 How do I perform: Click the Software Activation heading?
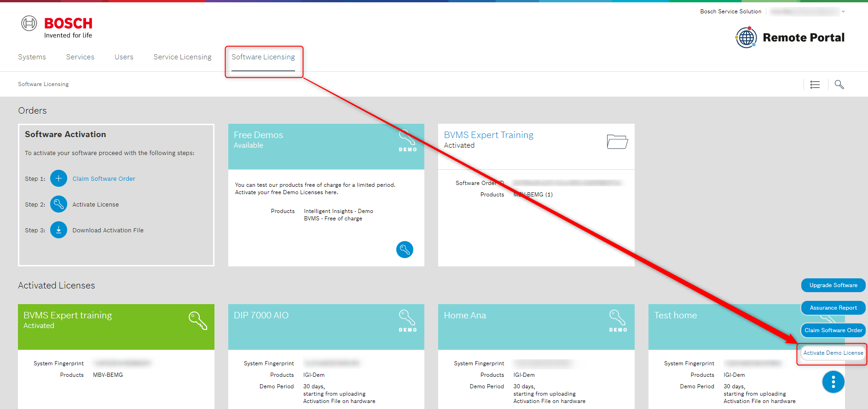pos(65,134)
